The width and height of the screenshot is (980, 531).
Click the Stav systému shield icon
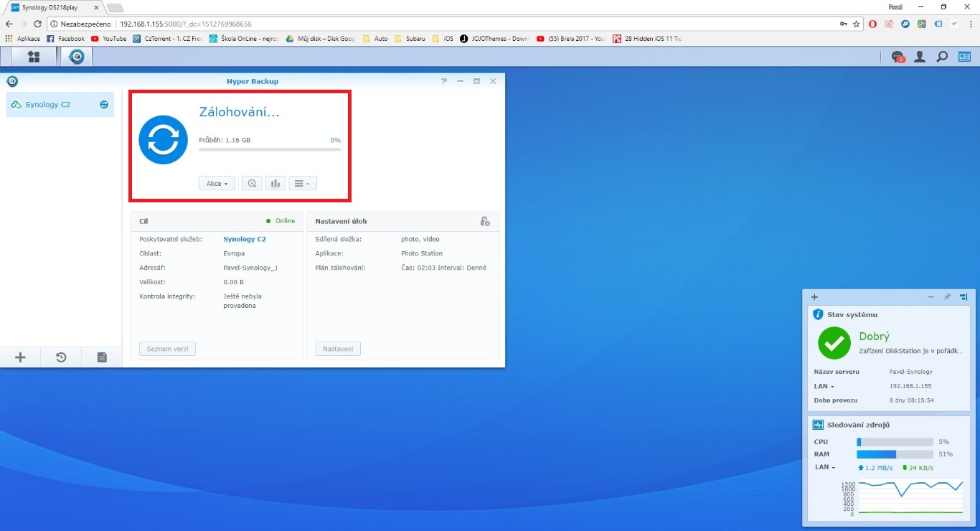click(x=818, y=314)
